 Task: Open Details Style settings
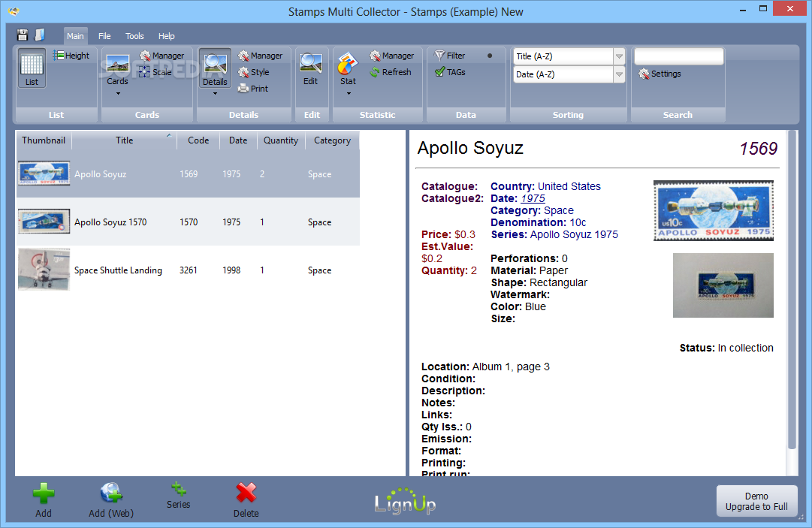[254, 72]
